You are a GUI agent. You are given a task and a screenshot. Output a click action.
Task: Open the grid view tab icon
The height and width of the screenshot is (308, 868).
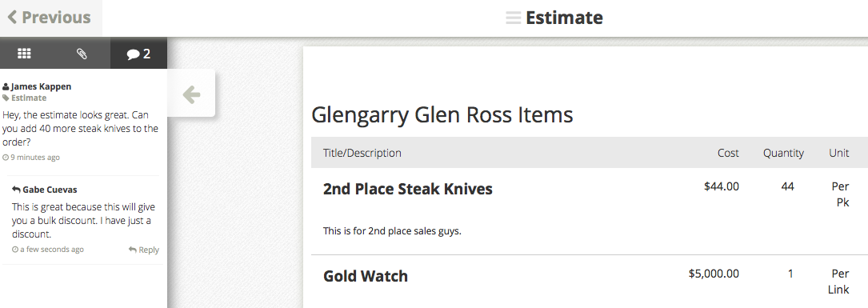pos(24,53)
